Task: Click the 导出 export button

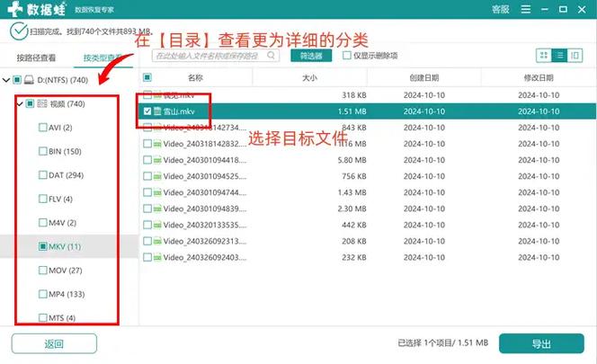Action: (x=541, y=344)
